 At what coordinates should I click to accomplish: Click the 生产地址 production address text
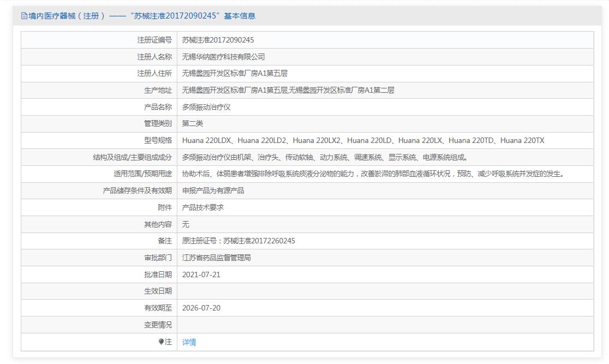(x=288, y=90)
